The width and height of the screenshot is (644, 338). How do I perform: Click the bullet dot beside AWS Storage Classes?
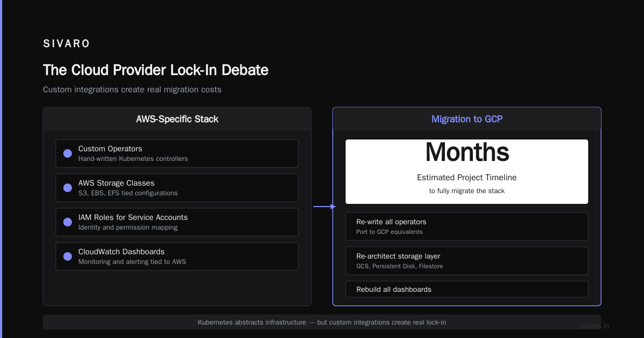tap(68, 188)
